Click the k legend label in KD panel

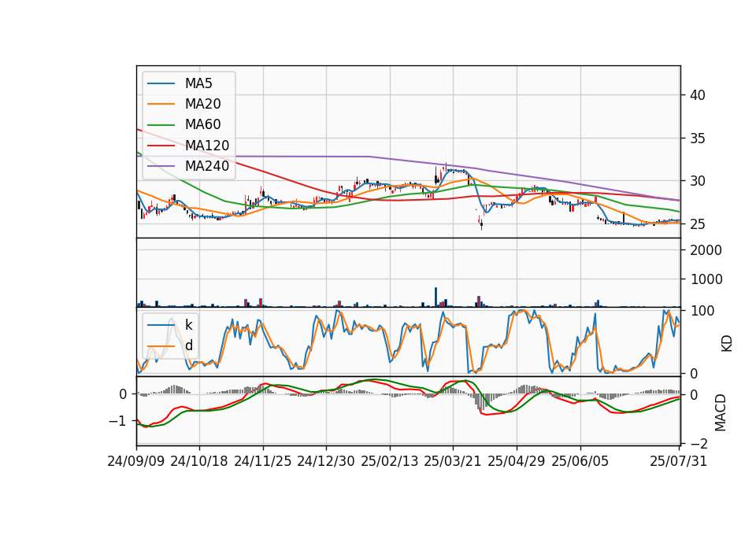[x=188, y=325]
